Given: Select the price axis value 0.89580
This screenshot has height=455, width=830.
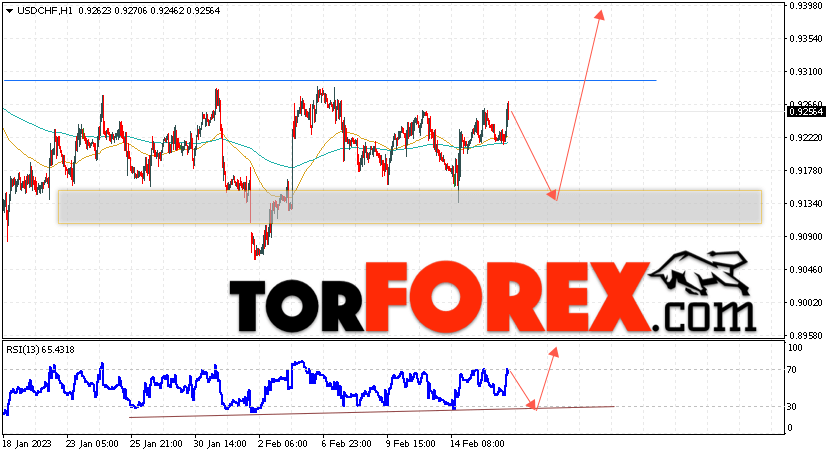Looking at the screenshot, I should click(x=806, y=335).
